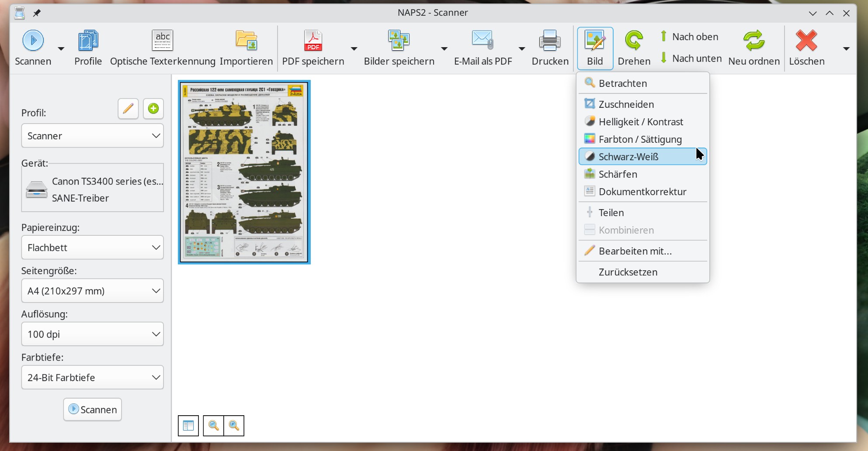Select the scanned tank page thumbnail
868x451 pixels.
[x=244, y=172]
